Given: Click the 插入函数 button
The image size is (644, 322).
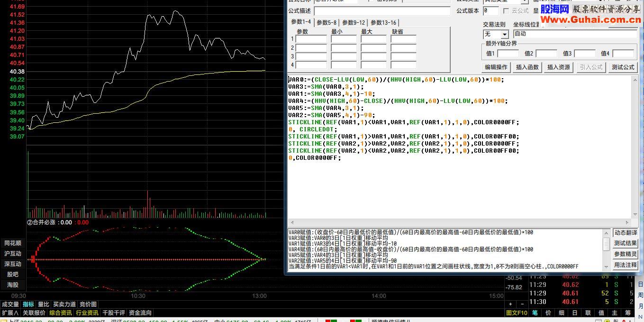Looking at the screenshot, I should point(527,67).
